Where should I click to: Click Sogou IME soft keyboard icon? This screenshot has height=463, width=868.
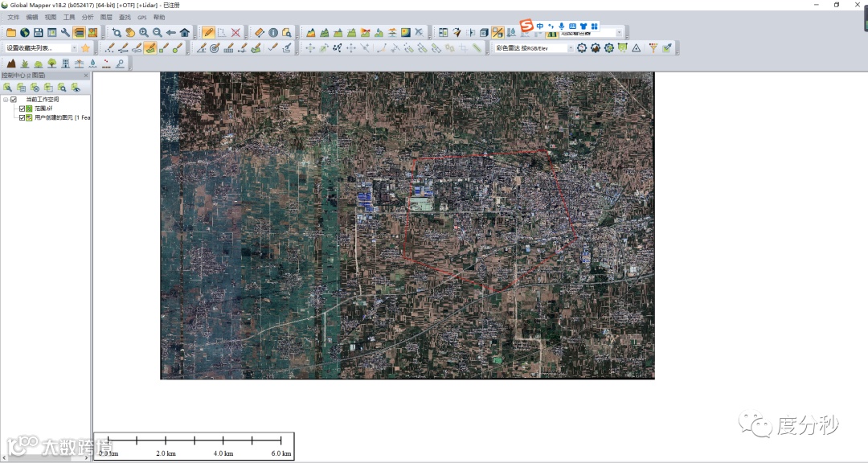(572, 26)
